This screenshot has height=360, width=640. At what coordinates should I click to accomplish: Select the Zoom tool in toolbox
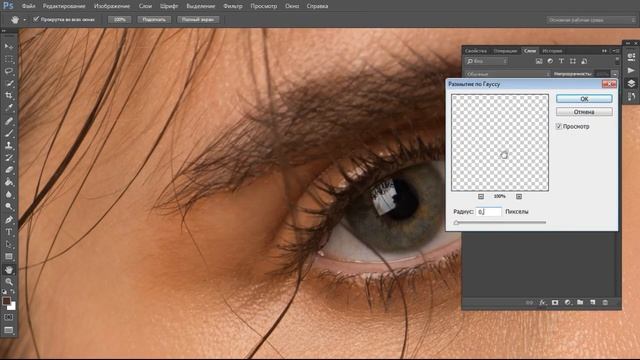coord(9,282)
